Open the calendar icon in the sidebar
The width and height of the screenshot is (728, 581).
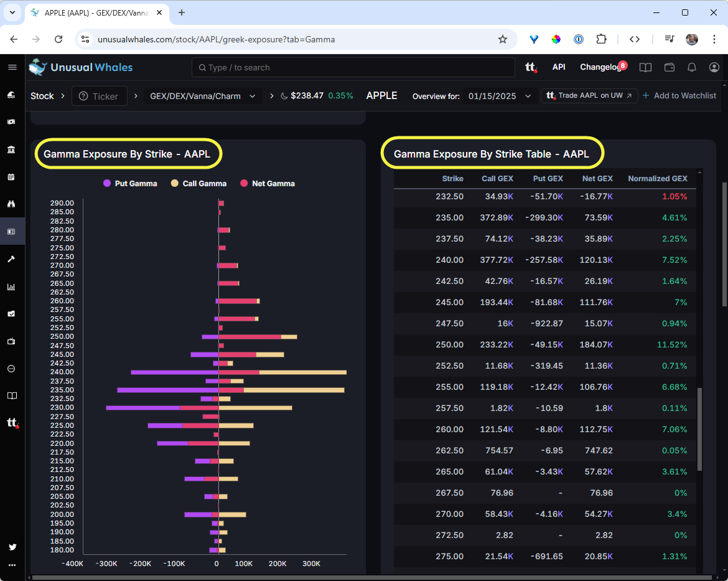12,177
